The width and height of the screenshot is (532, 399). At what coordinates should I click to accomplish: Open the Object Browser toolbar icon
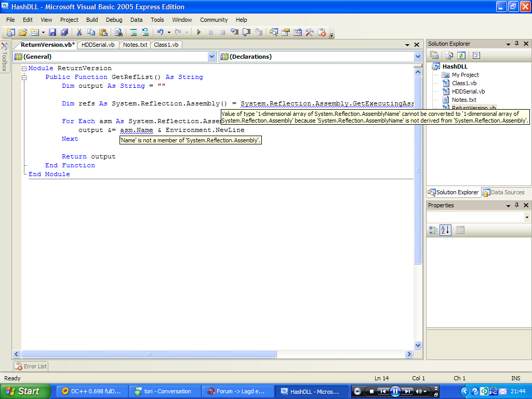click(273, 32)
